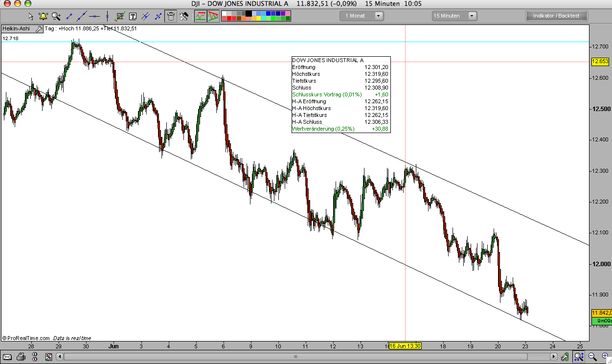Click the zoom out magnifier icon
The image size is (612, 364).
tap(592, 357)
